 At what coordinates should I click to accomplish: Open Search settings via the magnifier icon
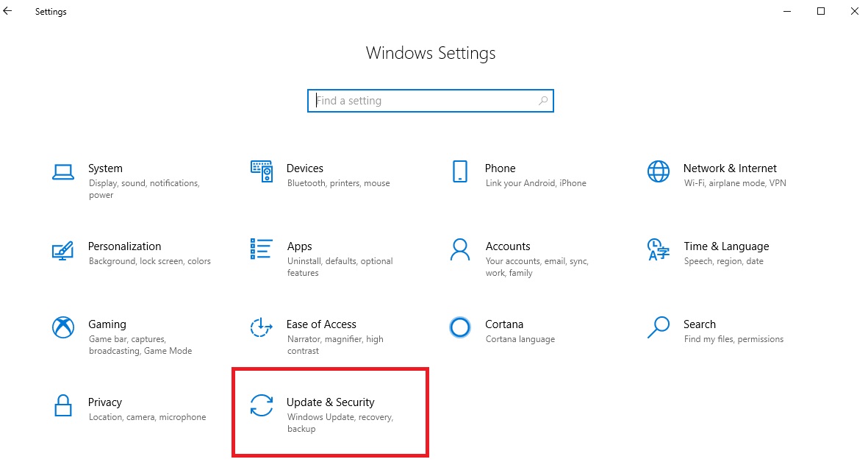tap(657, 328)
